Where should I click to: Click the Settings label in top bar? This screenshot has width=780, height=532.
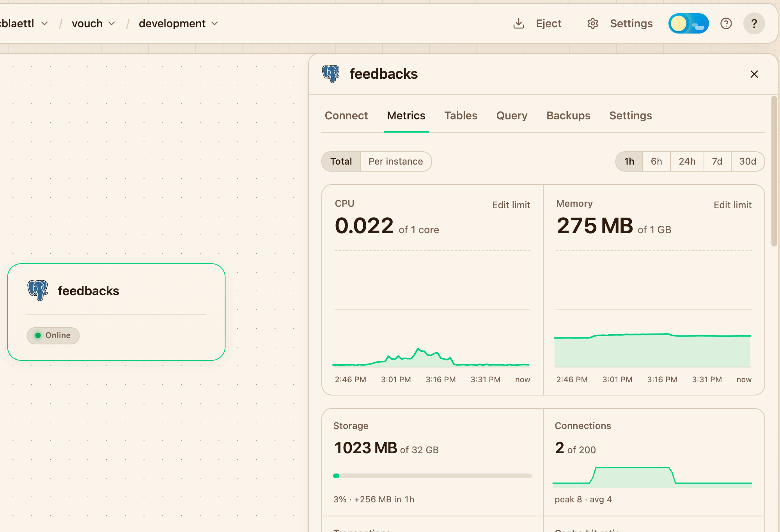631,24
